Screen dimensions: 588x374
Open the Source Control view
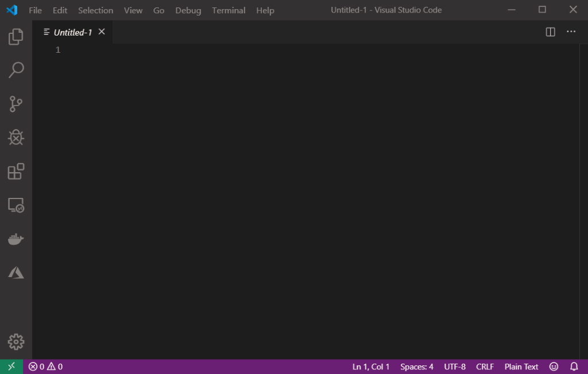coord(16,103)
